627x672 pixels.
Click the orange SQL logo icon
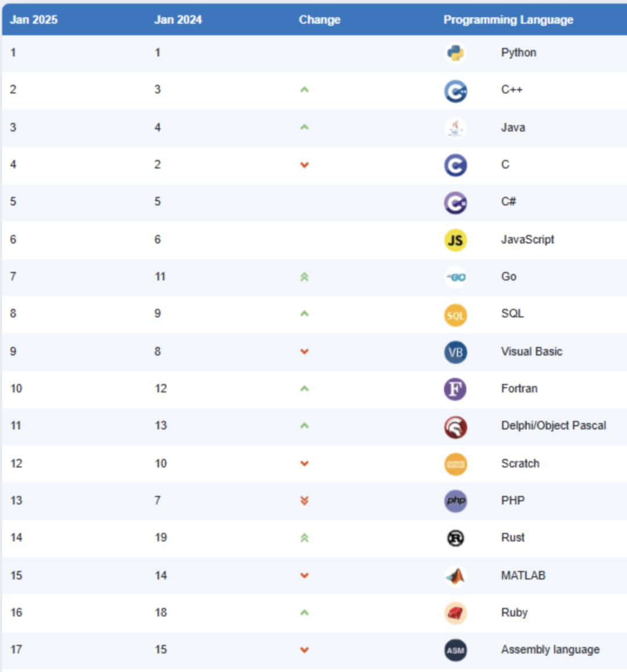pos(456,315)
